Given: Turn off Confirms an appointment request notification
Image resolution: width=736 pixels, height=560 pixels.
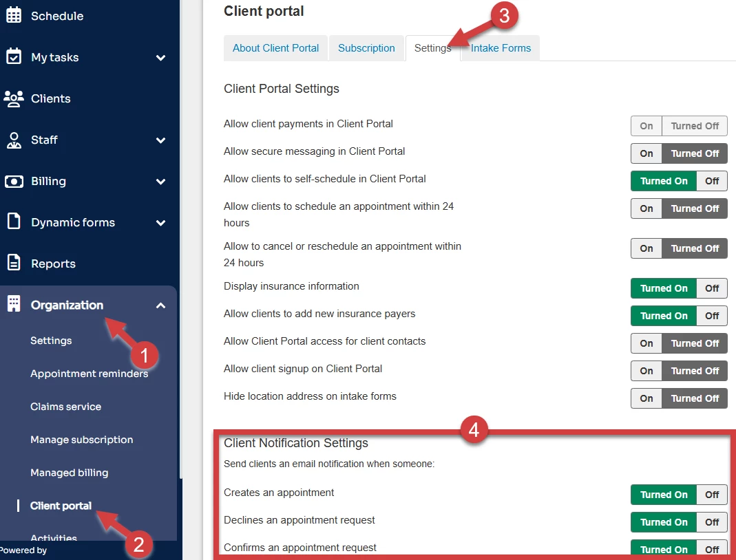Looking at the screenshot, I should [x=712, y=549].
